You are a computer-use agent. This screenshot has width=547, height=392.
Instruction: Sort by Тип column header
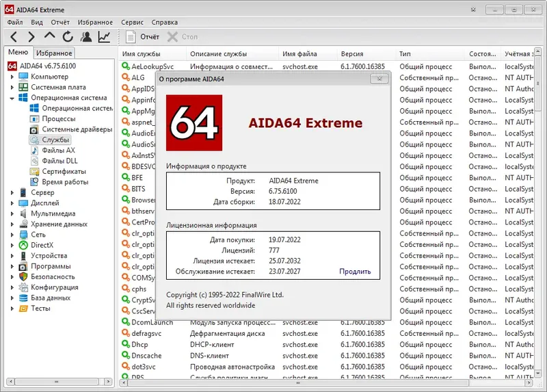click(430, 54)
